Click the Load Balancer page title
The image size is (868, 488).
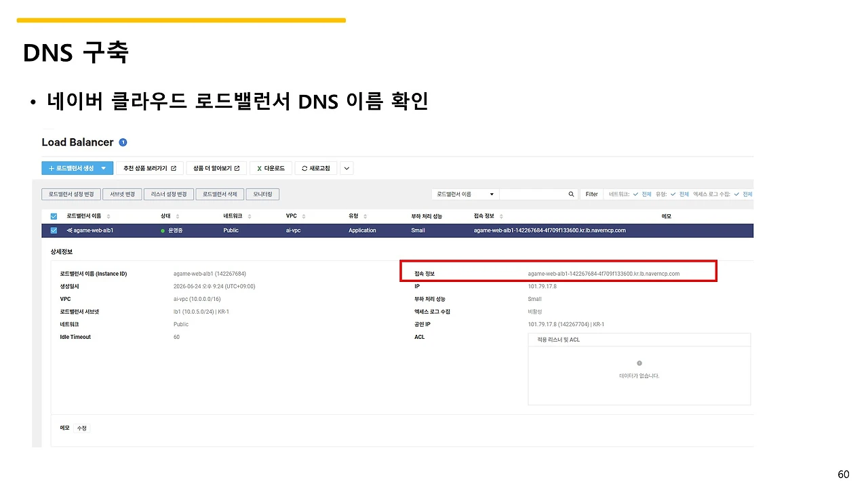[x=77, y=142]
